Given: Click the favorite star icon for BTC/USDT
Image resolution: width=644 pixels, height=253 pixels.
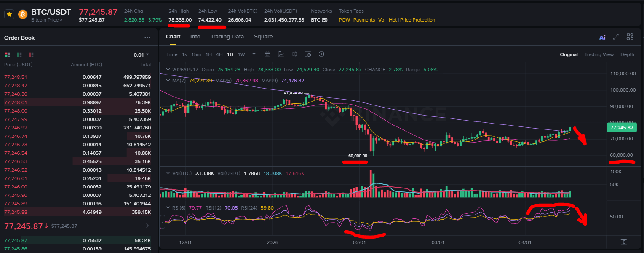Looking at the screenshot, I should pos(9,14).
